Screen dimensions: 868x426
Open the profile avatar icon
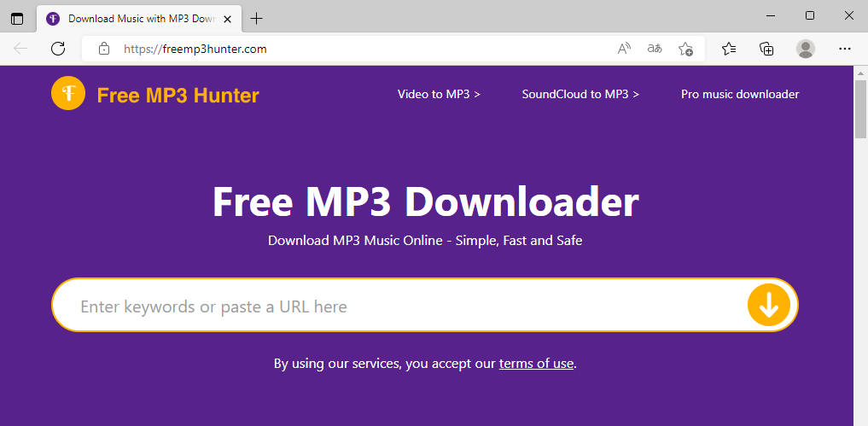(806, 49)
